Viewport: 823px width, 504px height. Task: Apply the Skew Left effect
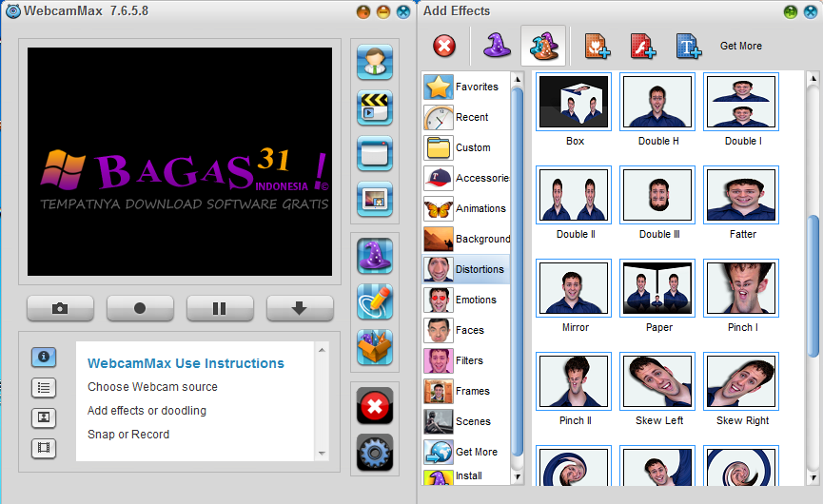point(657,381)
